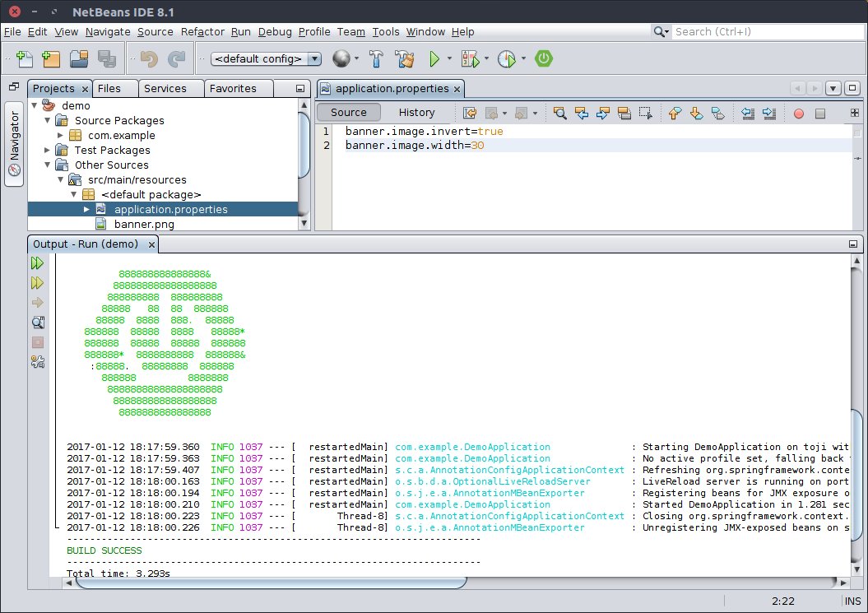Close the application.properties editor tab

pyautogui.click(x=457, y=89)
